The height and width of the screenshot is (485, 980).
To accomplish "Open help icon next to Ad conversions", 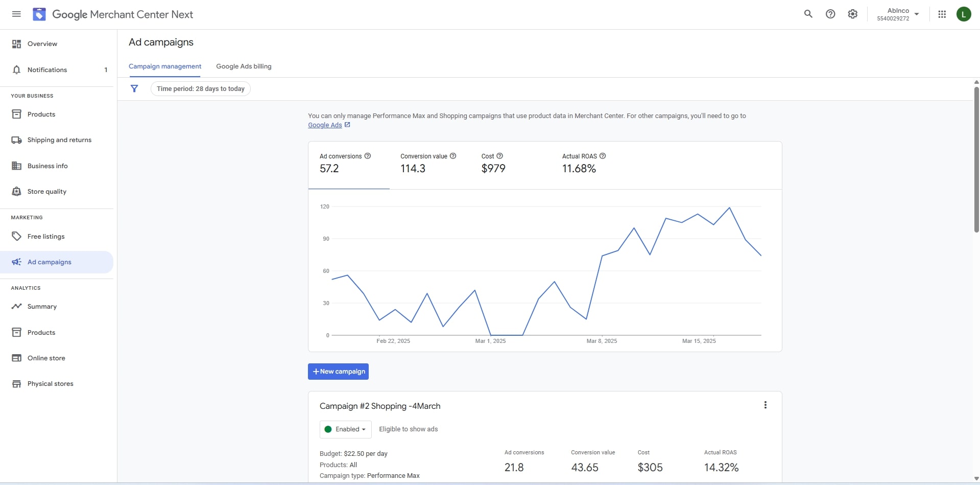I will pyautogui.click(x=368, y=156).
